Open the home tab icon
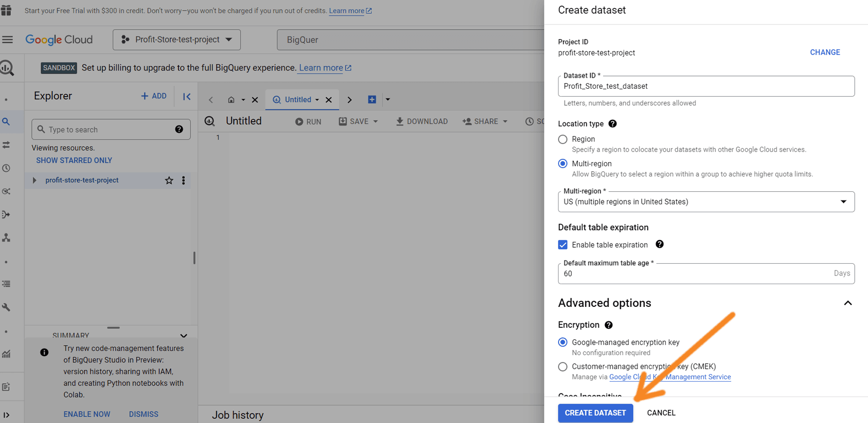This screenshot has height=423, width=868. [231, 100]
